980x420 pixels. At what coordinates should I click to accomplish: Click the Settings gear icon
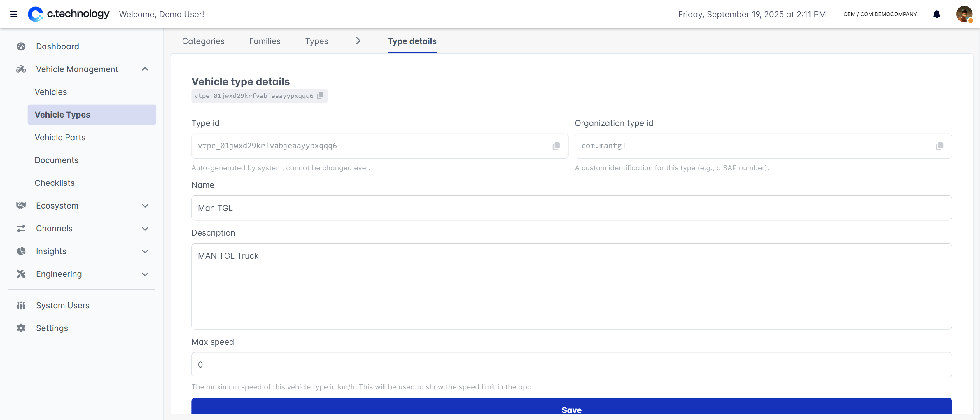click(21, 328)
